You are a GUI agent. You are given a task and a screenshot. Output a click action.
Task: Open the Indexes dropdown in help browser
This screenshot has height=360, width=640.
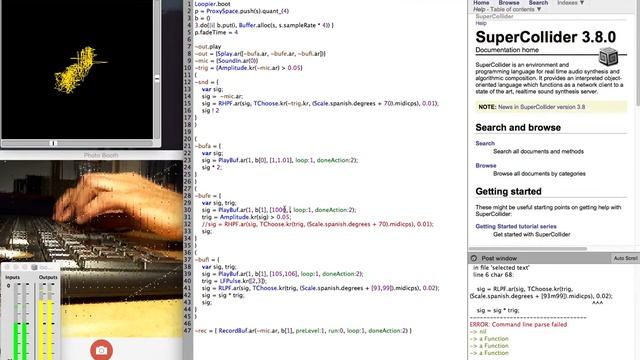pos(571,3)
